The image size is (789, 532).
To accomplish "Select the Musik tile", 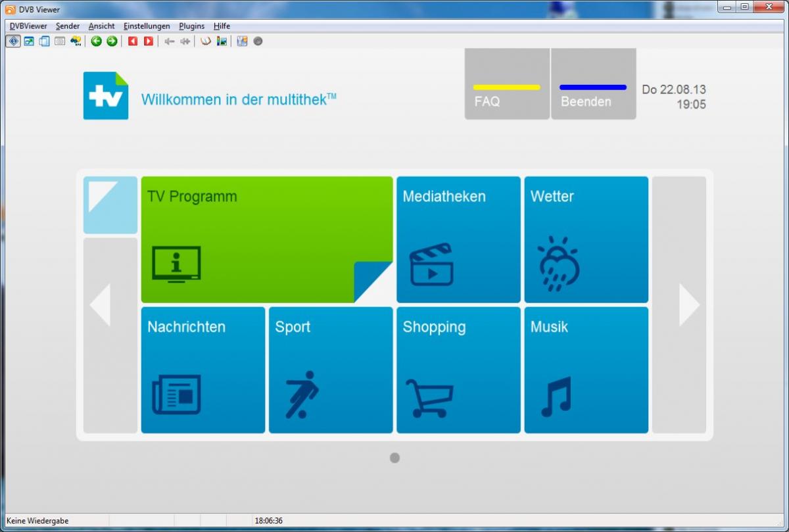I will (x=586, y=370).
